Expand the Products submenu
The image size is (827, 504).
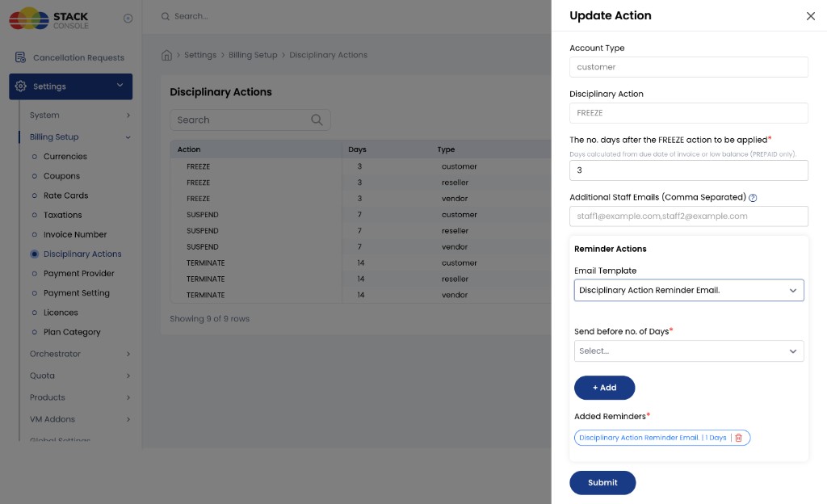pyautogui.click(x=128, y=397)
